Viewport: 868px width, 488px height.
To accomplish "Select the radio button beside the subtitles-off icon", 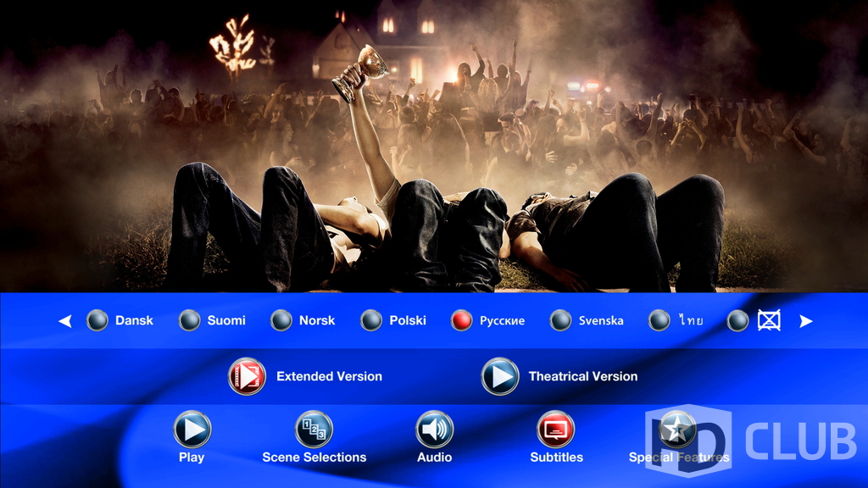I will pyautogui.click(x=737, y=320).
